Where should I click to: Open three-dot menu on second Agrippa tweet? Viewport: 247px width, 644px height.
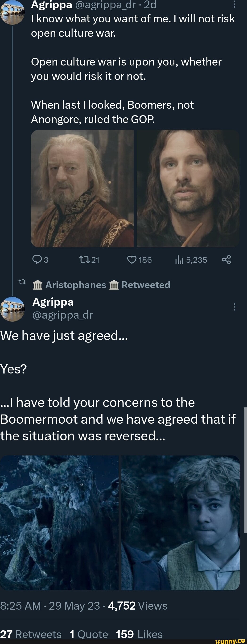click(234, 307)
